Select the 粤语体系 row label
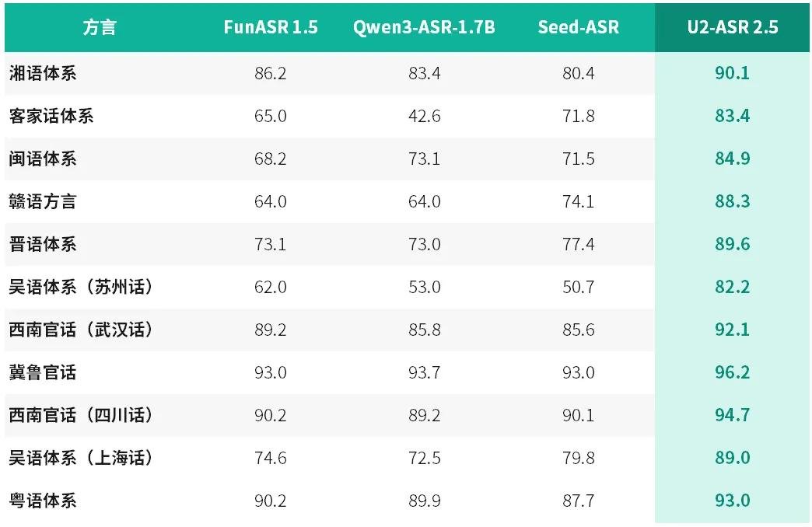This screenshot has width=812, height=527. tap(43, 501)
